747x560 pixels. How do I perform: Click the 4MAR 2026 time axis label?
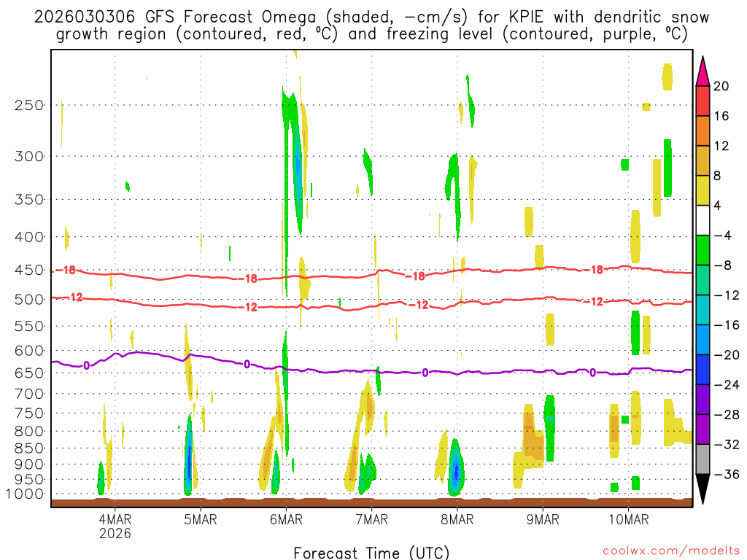click(115, 526)
